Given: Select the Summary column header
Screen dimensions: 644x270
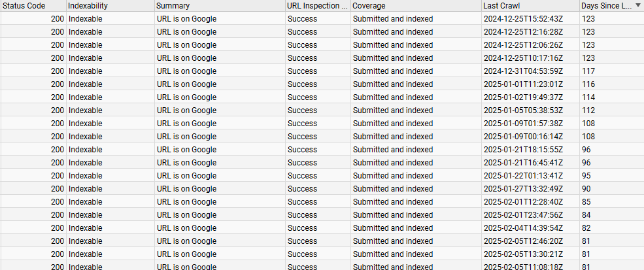Looking at the screenshot, I should tap(173, 5).
